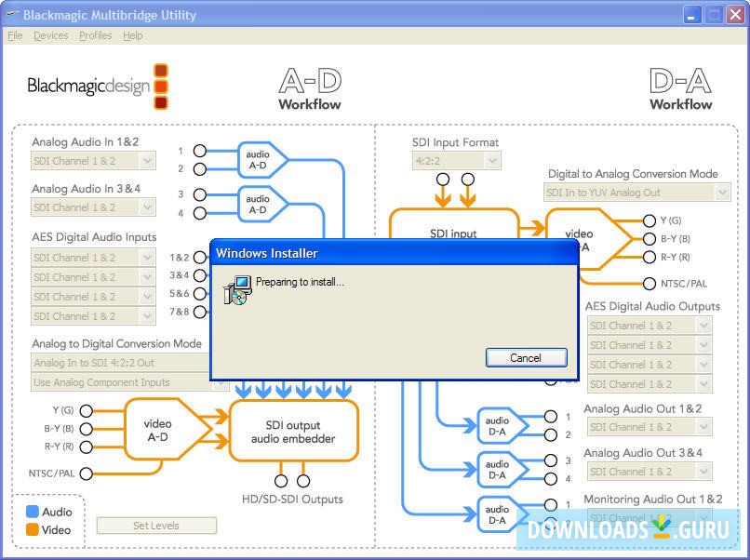Select the first audio A-D converter block
The width and height of the screenshot is (750, 560).
[x=259, y=158]
